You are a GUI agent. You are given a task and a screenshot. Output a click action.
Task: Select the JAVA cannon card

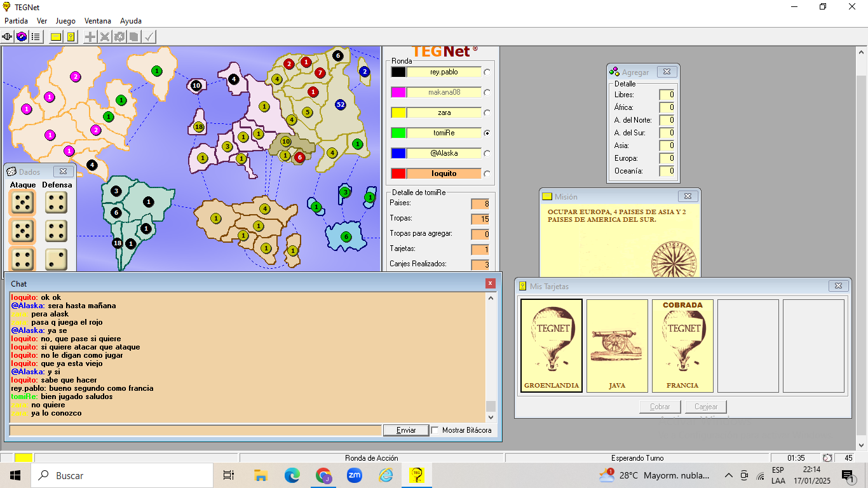(617, 346)
